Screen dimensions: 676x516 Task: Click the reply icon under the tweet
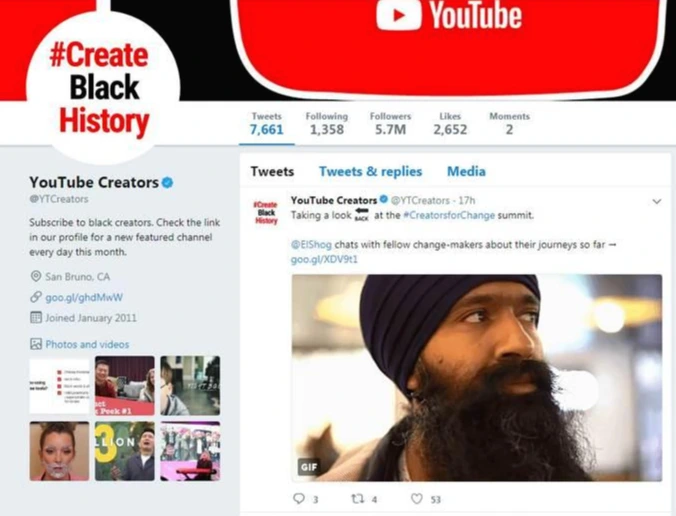coord(299,499)
